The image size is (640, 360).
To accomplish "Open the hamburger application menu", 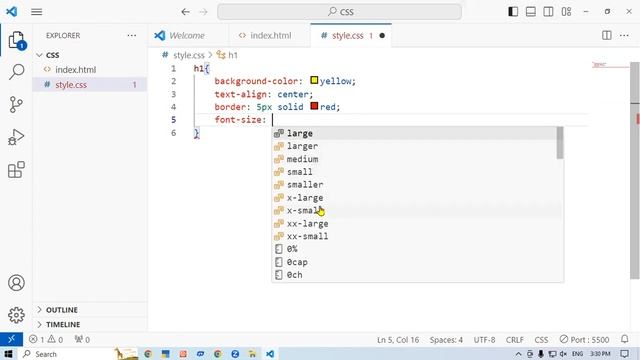I will click(37, 12).
